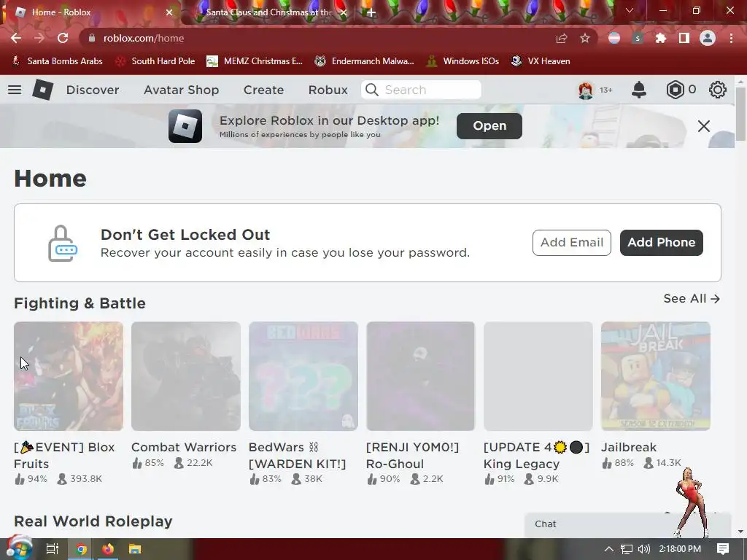Open Chrome profile avatar
The height and width of the screenshot is (560, 747).
(708, 38)
